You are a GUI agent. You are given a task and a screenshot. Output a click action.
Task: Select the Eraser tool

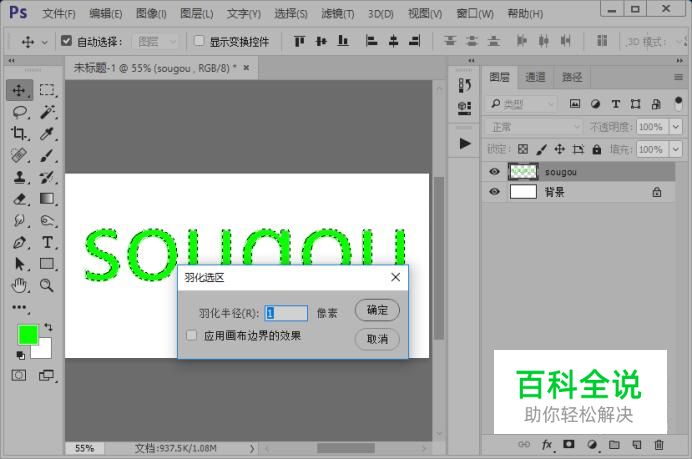[x=19, y=199]
